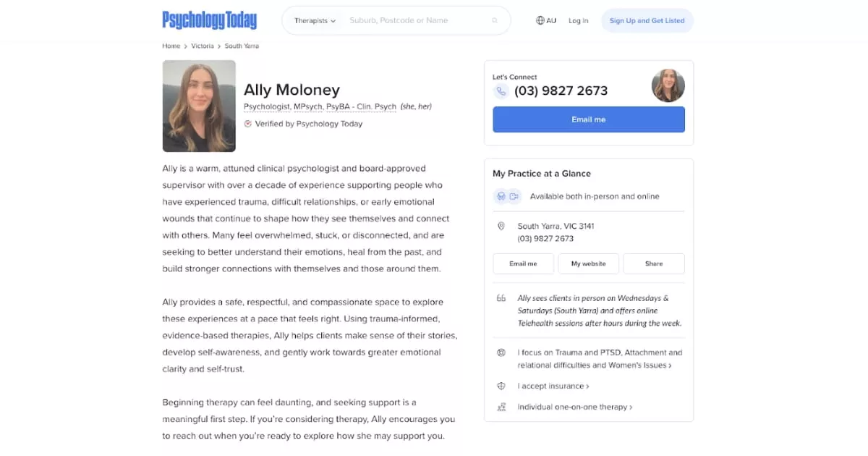
Task: Open Ally Moloney's large profile photo
Action: (x=199, y=106)
